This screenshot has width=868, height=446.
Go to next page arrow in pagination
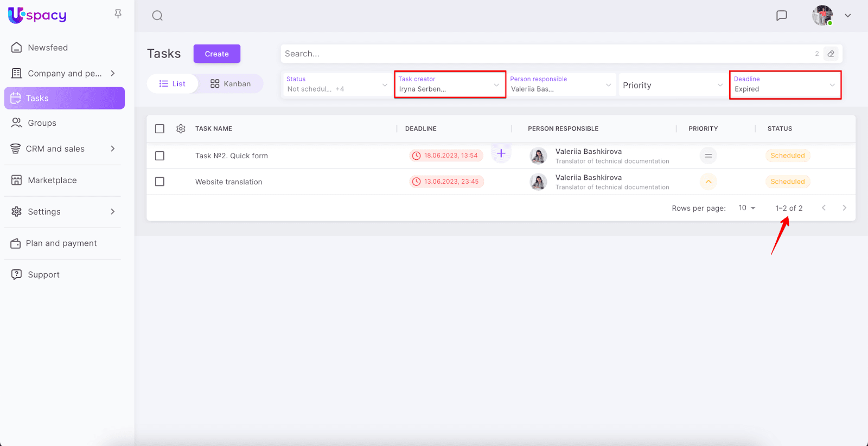point(844,208)
